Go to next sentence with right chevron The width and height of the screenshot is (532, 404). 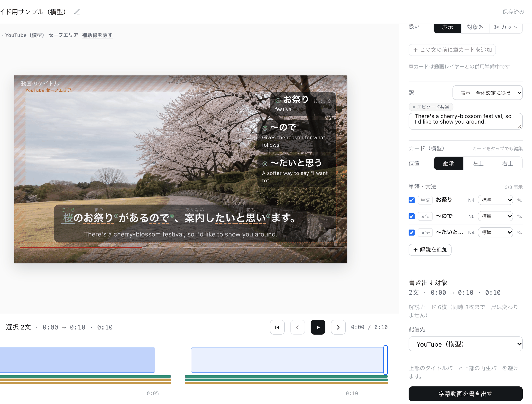[x=338, y=327]
